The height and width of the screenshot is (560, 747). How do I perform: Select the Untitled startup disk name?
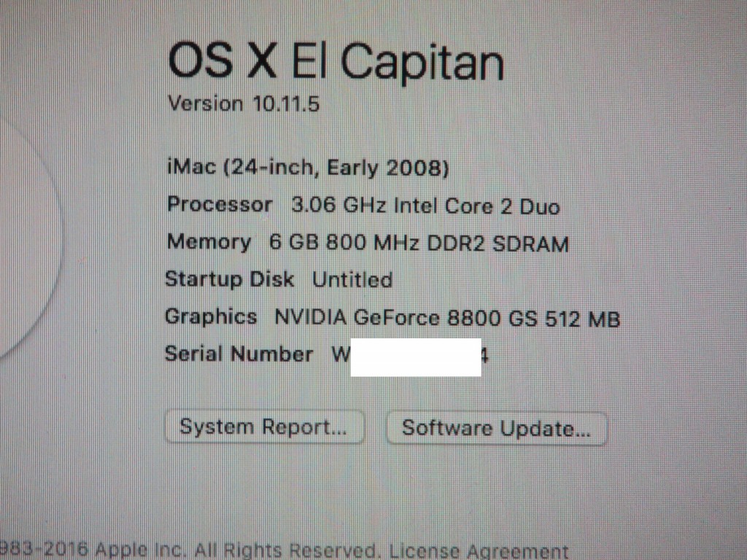pos(352,279)
